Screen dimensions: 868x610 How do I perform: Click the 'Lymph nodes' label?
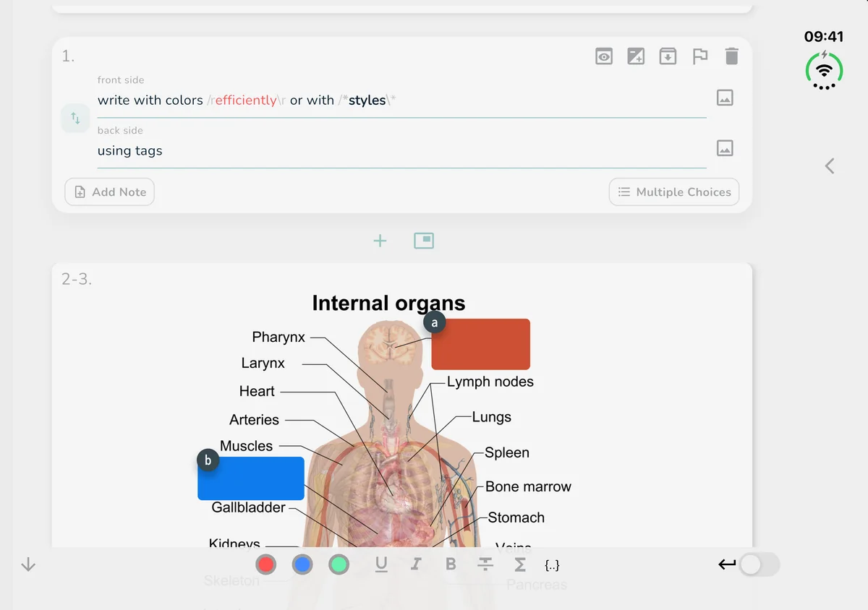tap(490, 382)
